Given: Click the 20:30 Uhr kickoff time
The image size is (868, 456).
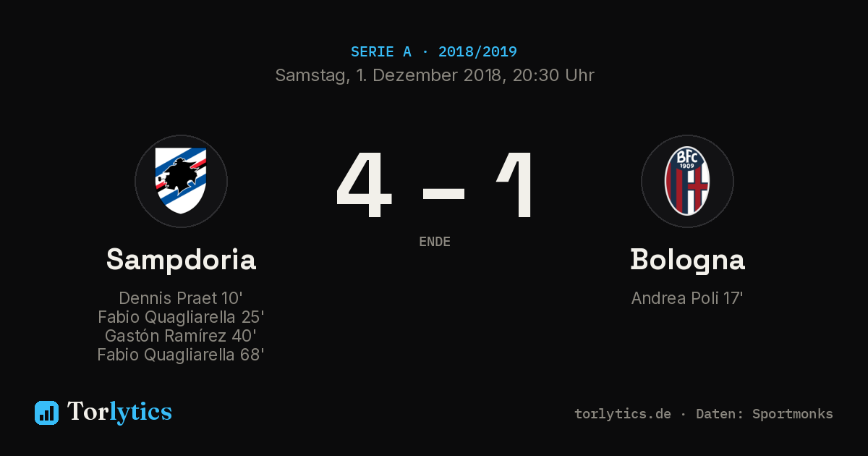Looking at the screenshot, I should coord(553,75).
